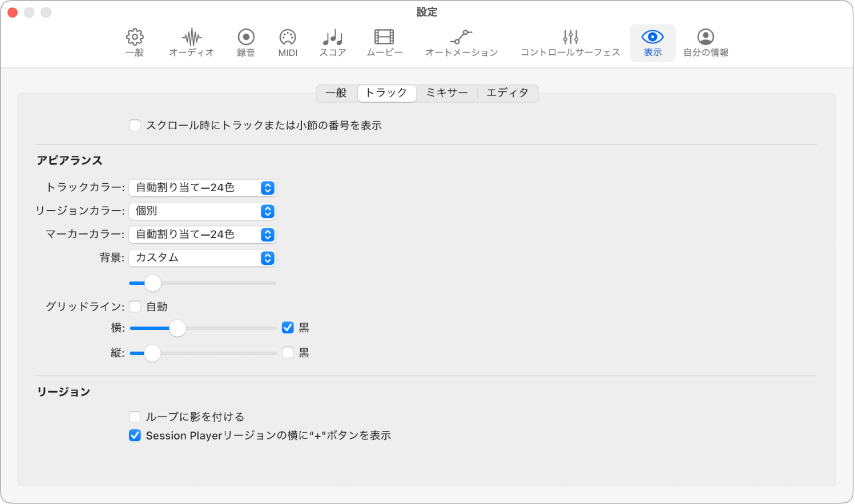Open the トラックカラー dropdown
The image size is (855, 504).
click(203, 188)
